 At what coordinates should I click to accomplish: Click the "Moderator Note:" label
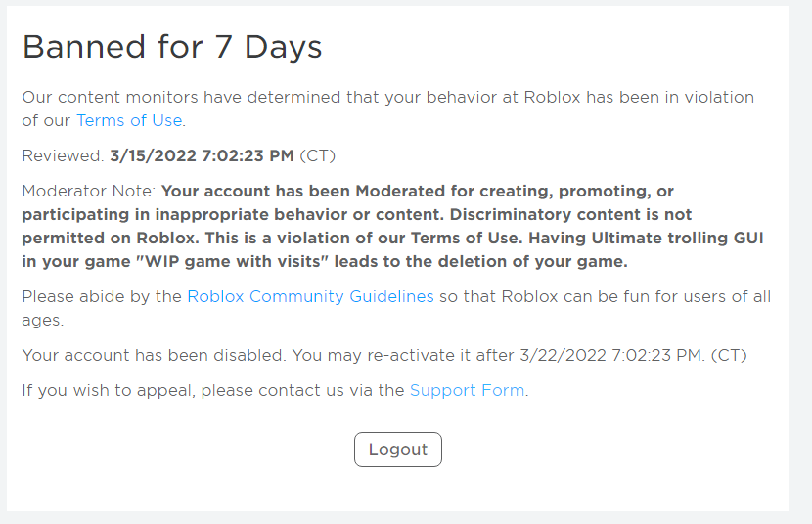pos(88,192)
